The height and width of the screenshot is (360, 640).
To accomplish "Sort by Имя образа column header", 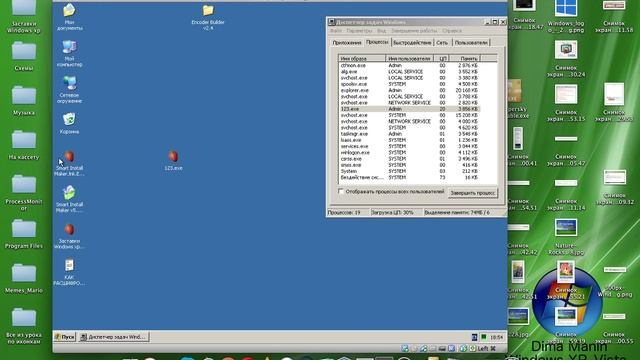I will pyautogui.click(x=362, y=58).
